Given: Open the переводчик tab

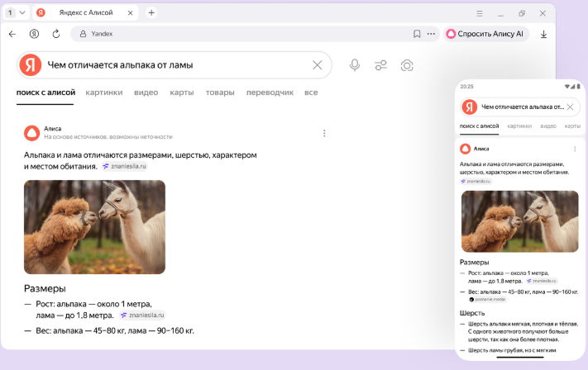Looking at the screenshot, I should pyautogui.click(x=270, y=92).
